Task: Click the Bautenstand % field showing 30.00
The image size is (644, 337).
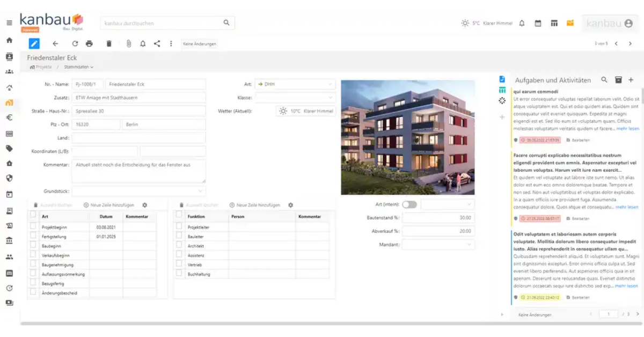Action: point(438,218)
